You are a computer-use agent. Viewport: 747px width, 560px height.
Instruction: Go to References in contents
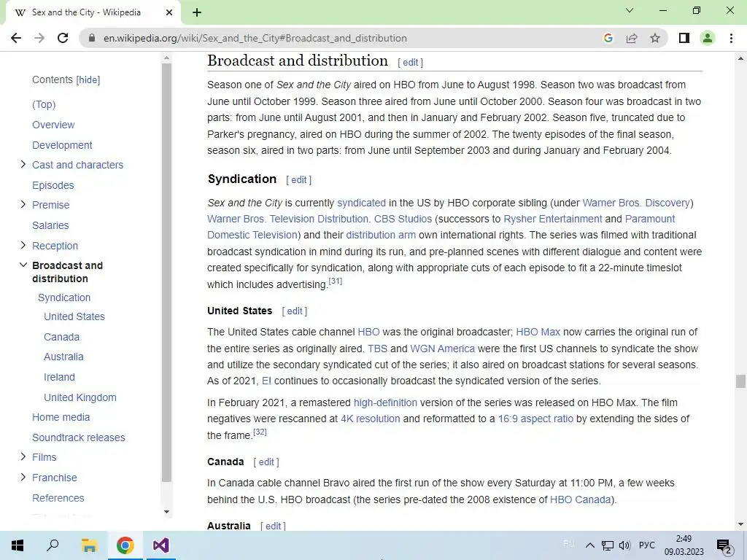pos(58,498)
